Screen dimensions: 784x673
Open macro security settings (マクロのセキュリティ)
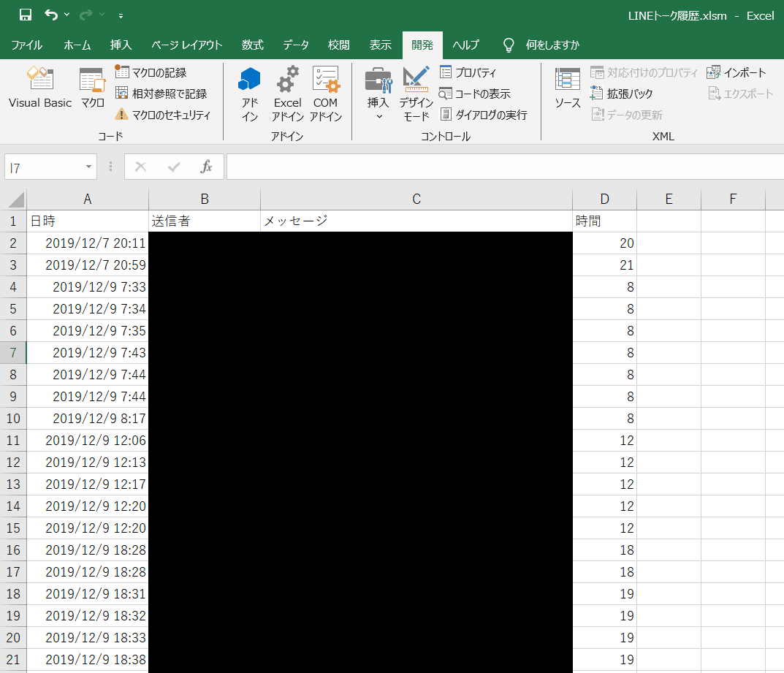pyautogui.click(x=163, y=115)
